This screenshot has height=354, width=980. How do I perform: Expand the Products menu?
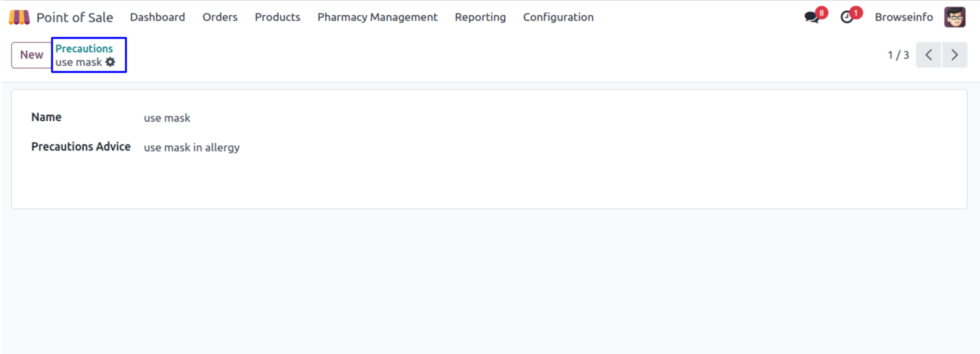278,17
